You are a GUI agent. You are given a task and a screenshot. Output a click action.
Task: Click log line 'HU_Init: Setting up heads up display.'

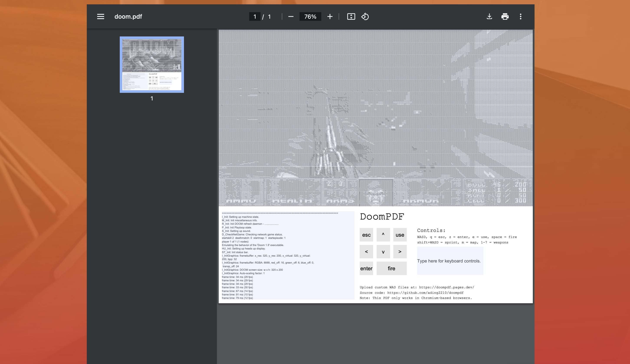(243, 249)
